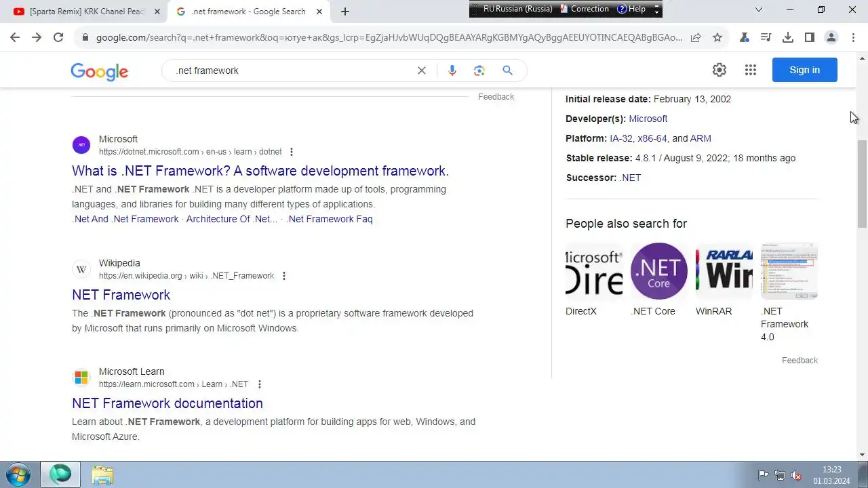Viewport: 868px width, 488px height.
Task: Open language bar options arrow
Action: (656, 9)
